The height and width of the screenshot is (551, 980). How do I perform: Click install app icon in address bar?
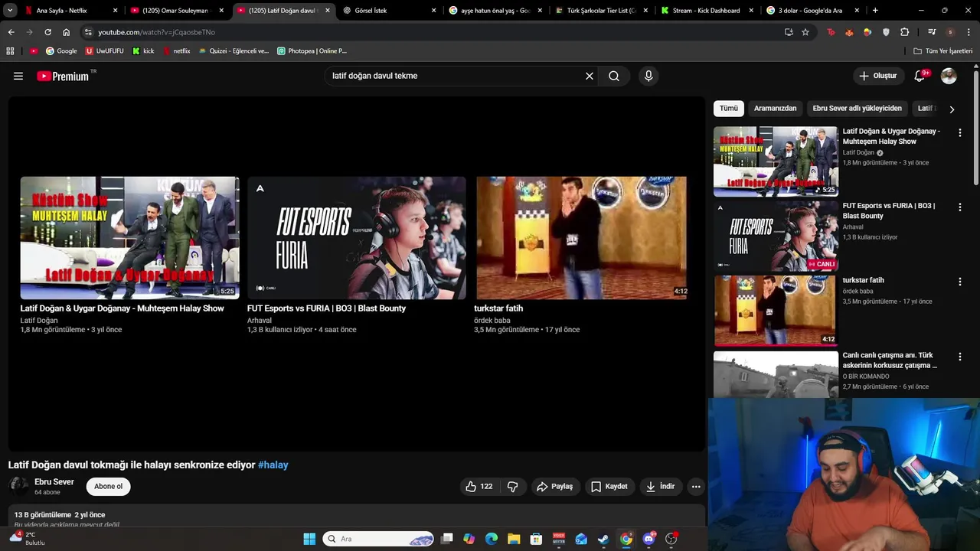click(789, 32)
